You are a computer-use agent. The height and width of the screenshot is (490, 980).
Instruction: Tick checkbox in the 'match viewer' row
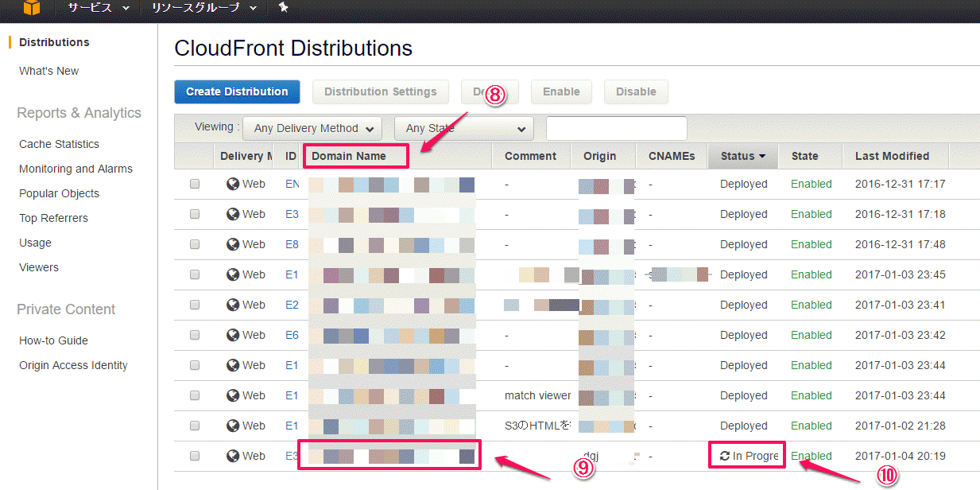(x=195, y=395)
